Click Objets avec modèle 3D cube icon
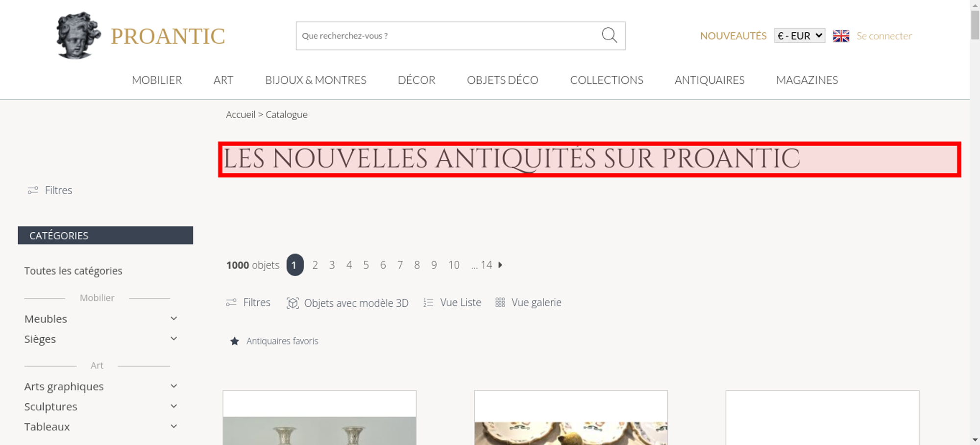This screenshot has width=980, height=445. click(293, 303)
